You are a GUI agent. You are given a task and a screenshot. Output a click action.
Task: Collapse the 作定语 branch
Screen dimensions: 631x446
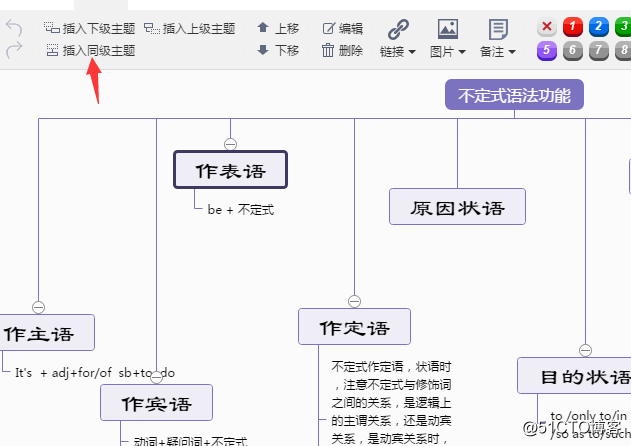[355, 301]
